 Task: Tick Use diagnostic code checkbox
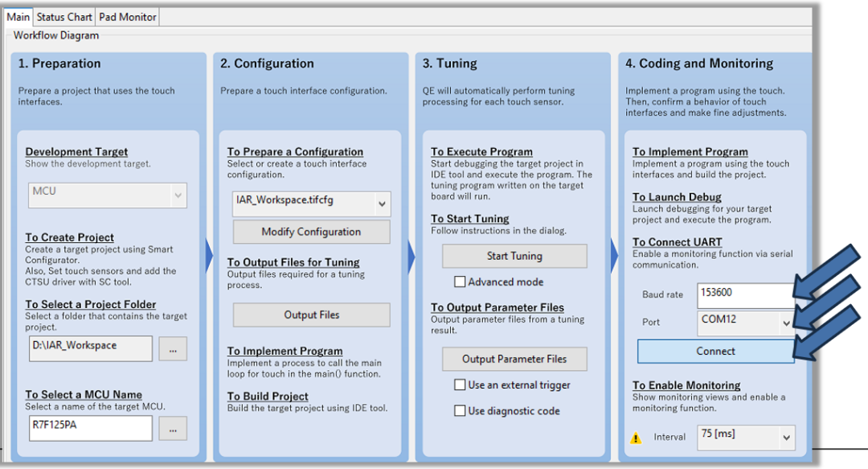coord(460,411)
